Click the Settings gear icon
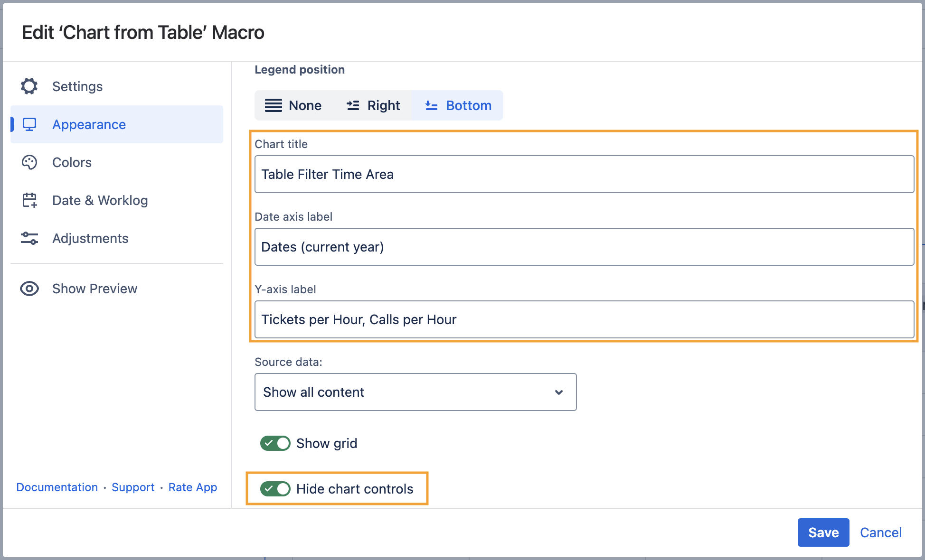 coord(29,86)
